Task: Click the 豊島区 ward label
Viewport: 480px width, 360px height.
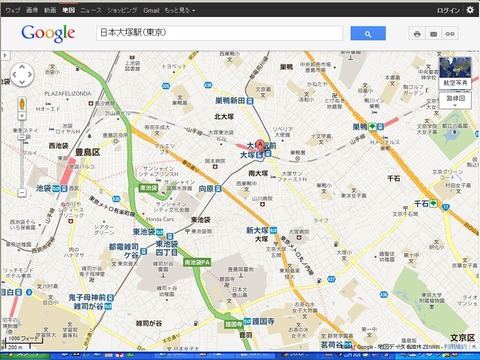Action: [x=87, y=152]
